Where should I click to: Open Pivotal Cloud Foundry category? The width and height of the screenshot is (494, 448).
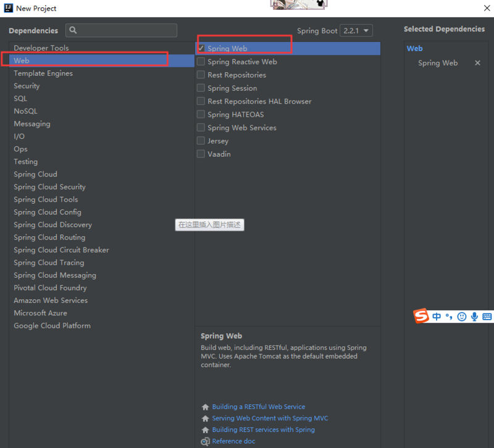point(102,288)
